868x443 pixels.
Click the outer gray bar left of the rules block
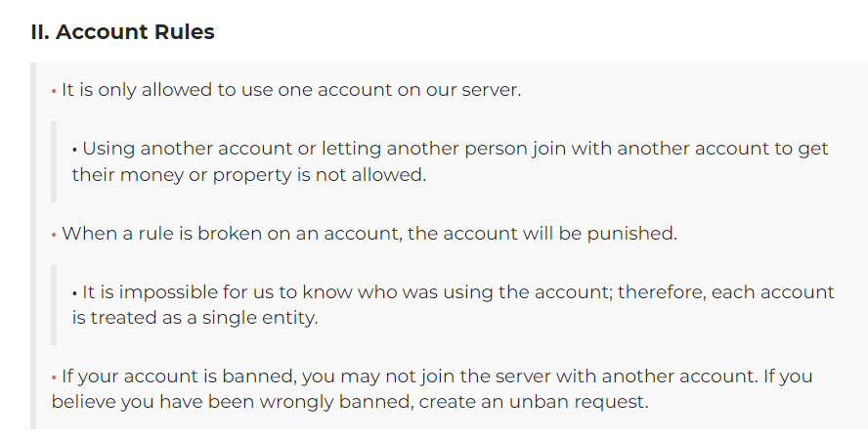pos(33,245)
